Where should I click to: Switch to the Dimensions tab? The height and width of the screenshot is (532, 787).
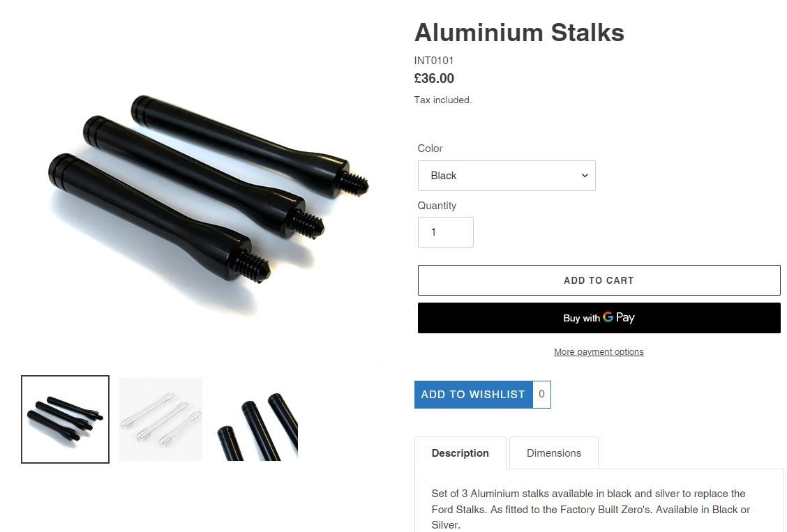coord(553,453)
